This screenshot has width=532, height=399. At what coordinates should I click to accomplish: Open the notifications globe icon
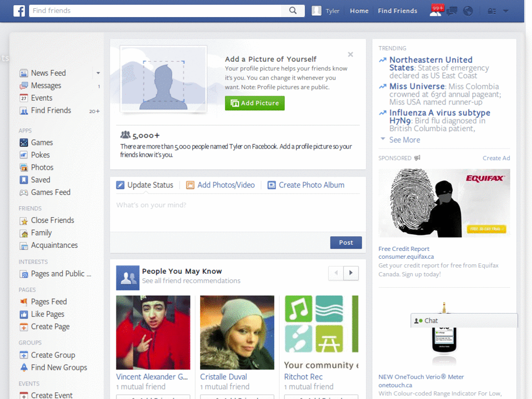point(468,11)
